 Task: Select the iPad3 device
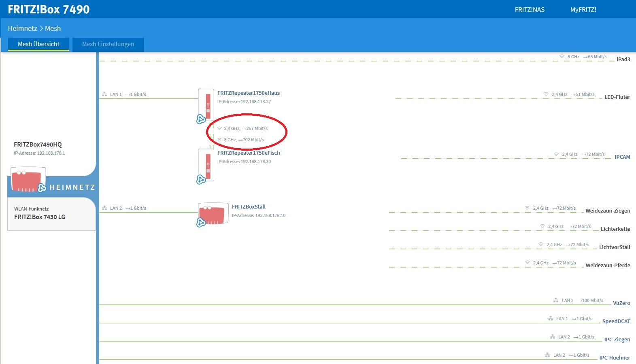point(623,59)
